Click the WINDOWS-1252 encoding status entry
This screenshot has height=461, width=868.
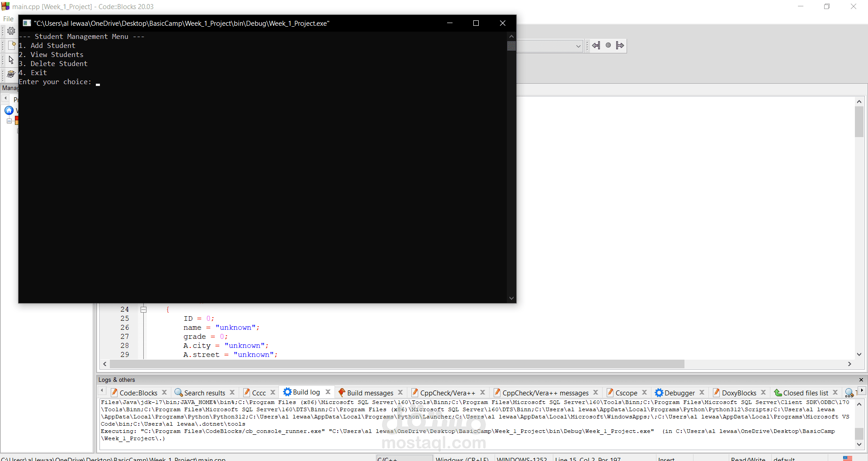click(x=522, y=459)
